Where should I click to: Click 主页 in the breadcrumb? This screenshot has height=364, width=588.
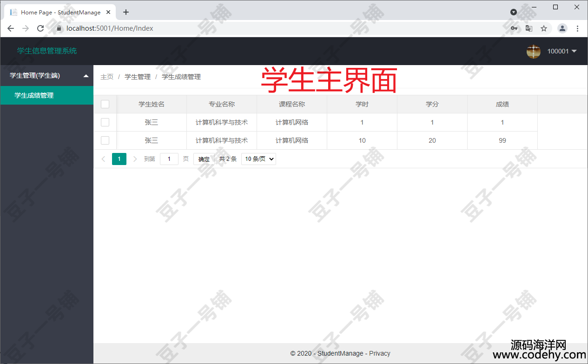click(x=107, y=77)
